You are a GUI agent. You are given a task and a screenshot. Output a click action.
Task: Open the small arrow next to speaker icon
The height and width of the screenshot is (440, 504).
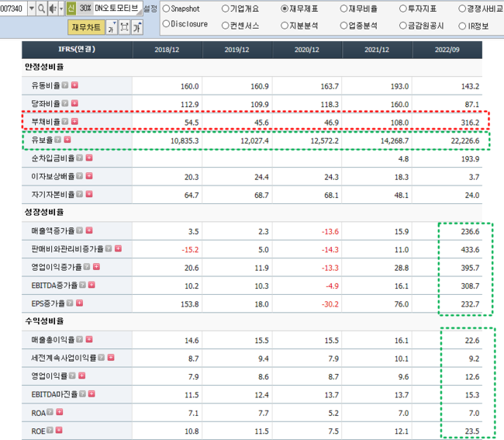(x=61, y=9)
